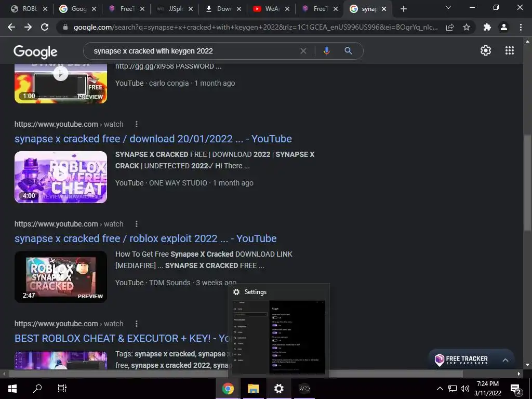The image size is (532, 399).
Task: Play the 2:47 Roblox Synapse X Cracked thumbnail
Action: (61, 277)
